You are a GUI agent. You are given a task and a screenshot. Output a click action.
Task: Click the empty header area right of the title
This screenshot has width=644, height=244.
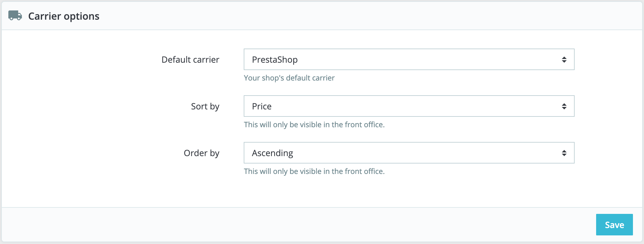[368, 16]
